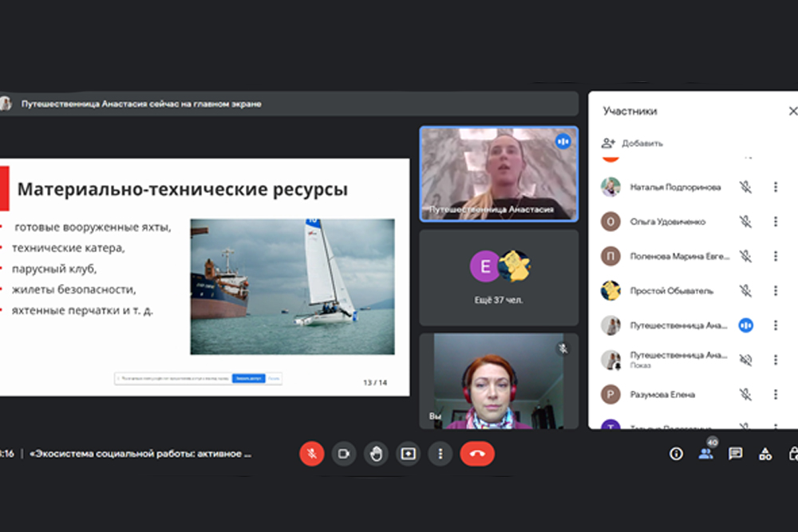Click muted presentation audio icon for Показ entry
The width and height of the screenshot is (798, 532).
click(x=745, y=360)
